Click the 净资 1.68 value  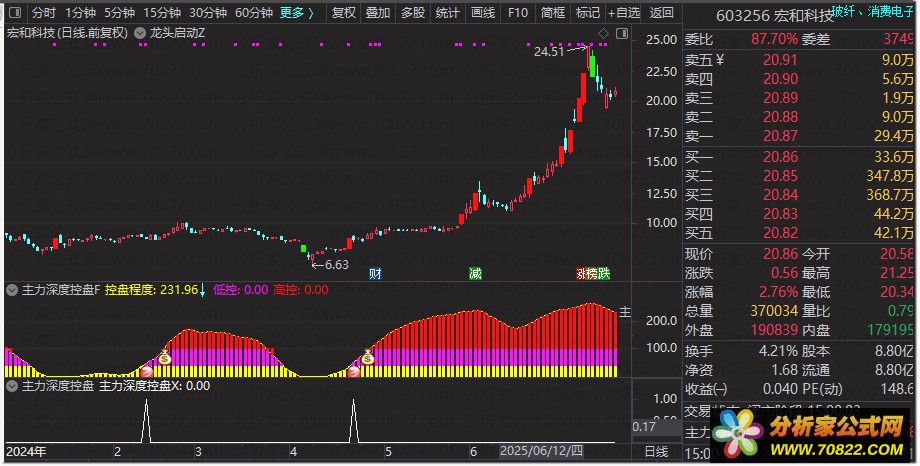pos(784,370)
